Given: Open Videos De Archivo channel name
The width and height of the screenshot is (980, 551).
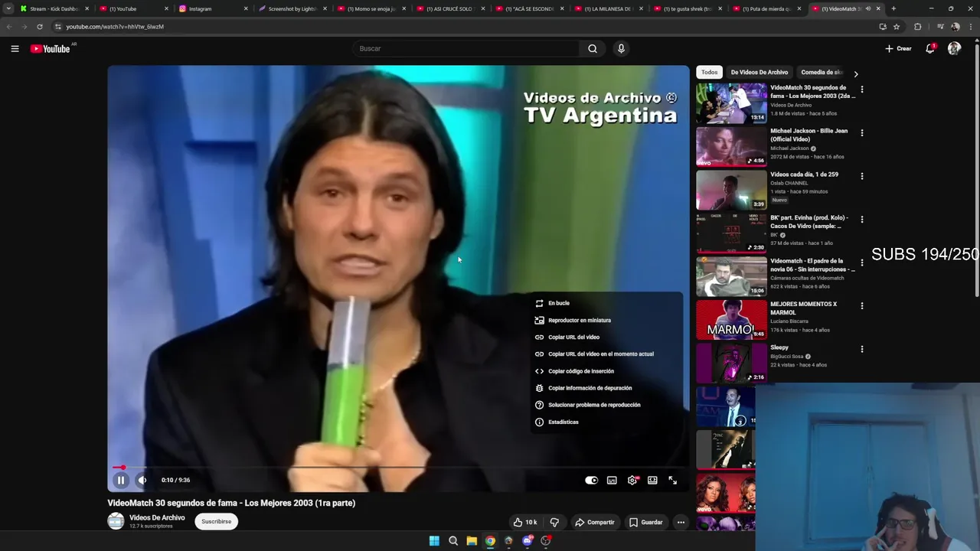Looking at the screenshot, I should click(x=157, y=517).
